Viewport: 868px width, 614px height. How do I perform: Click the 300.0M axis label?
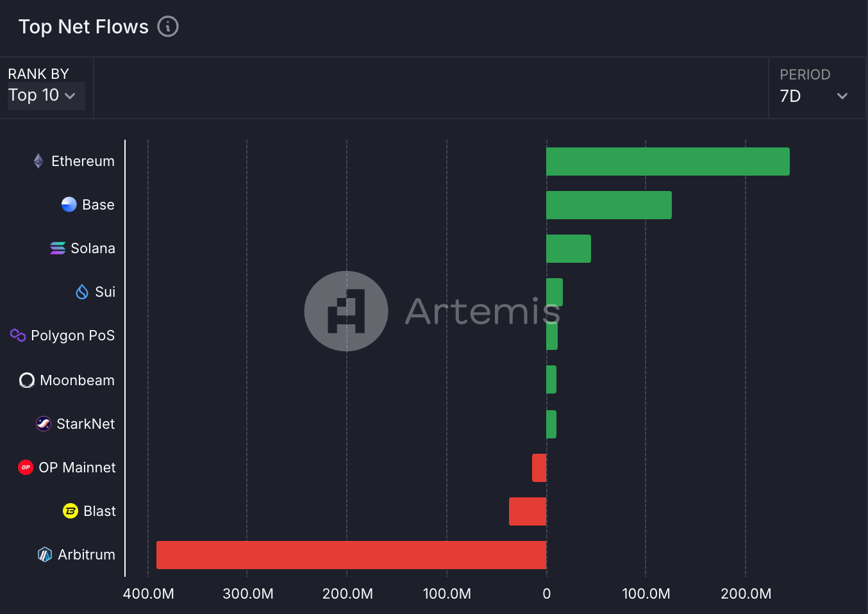(248, 593)
